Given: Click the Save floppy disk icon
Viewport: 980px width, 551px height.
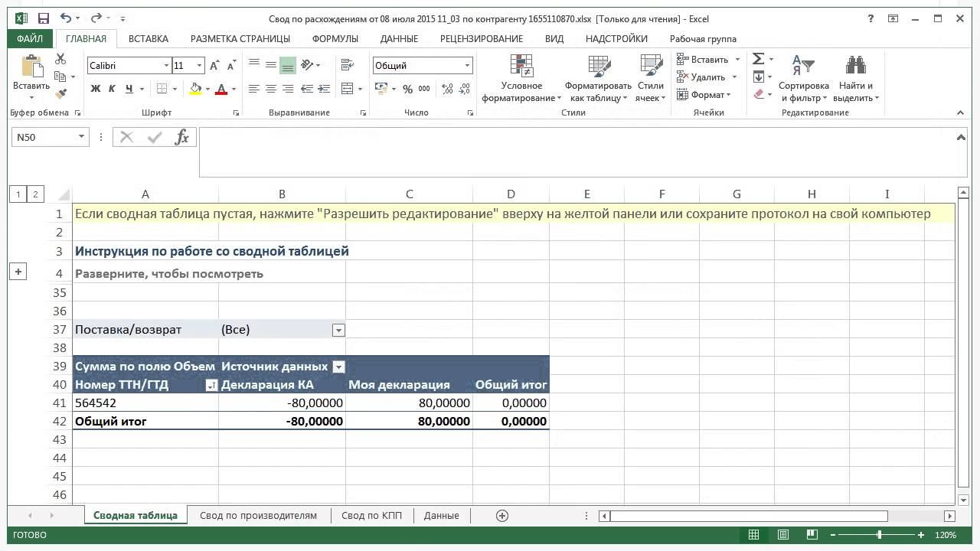Looking at the screenshot, I should [44, 18].
